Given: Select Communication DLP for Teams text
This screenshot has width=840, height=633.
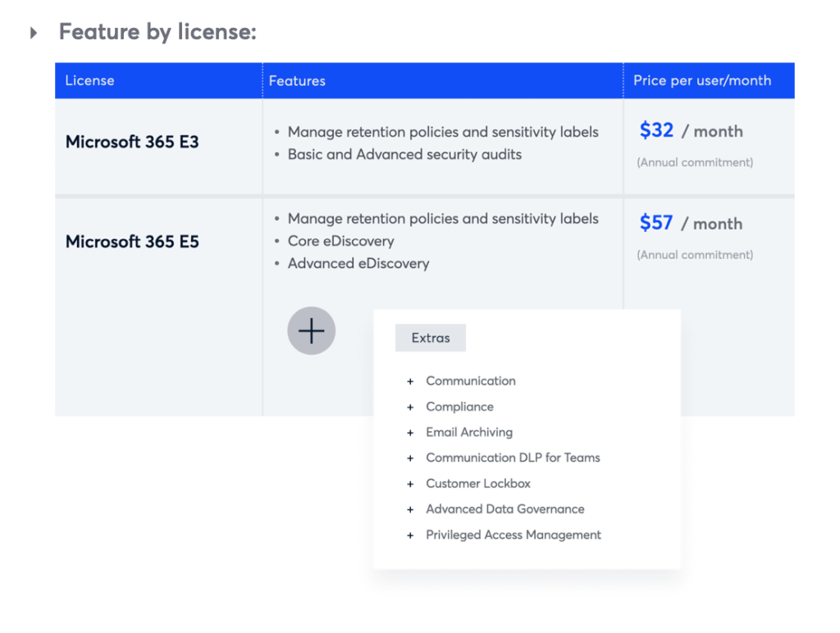Looking at the screenshot, I should [513, 458].
